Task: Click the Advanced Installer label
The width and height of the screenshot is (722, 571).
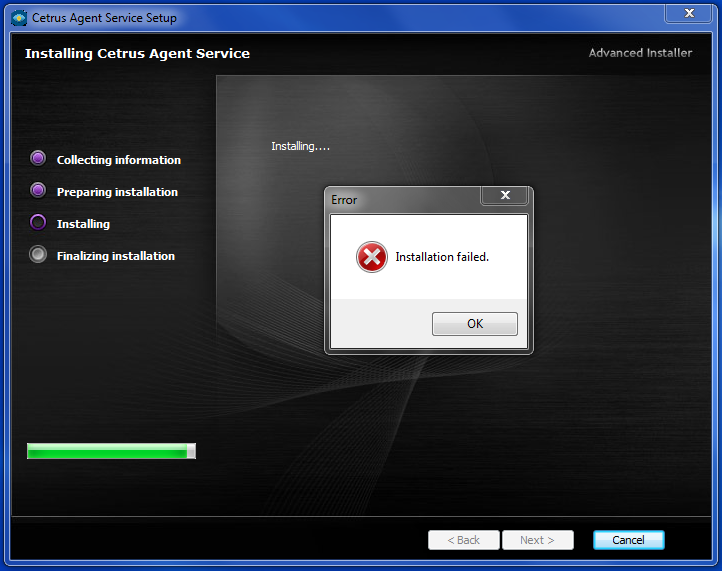Action: pos(640,53)
